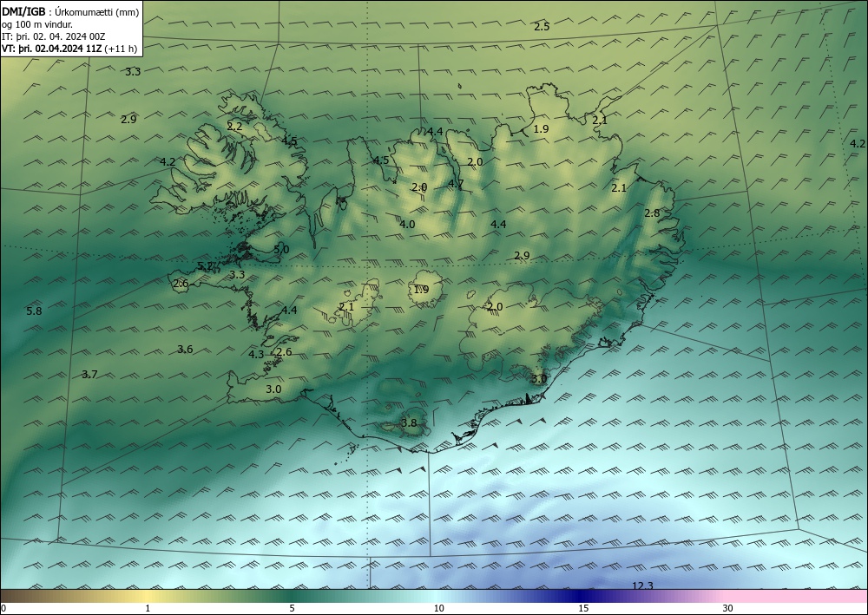Select the 'IT: þri. 02. 04. 2024 00Z' line
Viewport: 868px width, 615px height.
click(x=53, y=36)
